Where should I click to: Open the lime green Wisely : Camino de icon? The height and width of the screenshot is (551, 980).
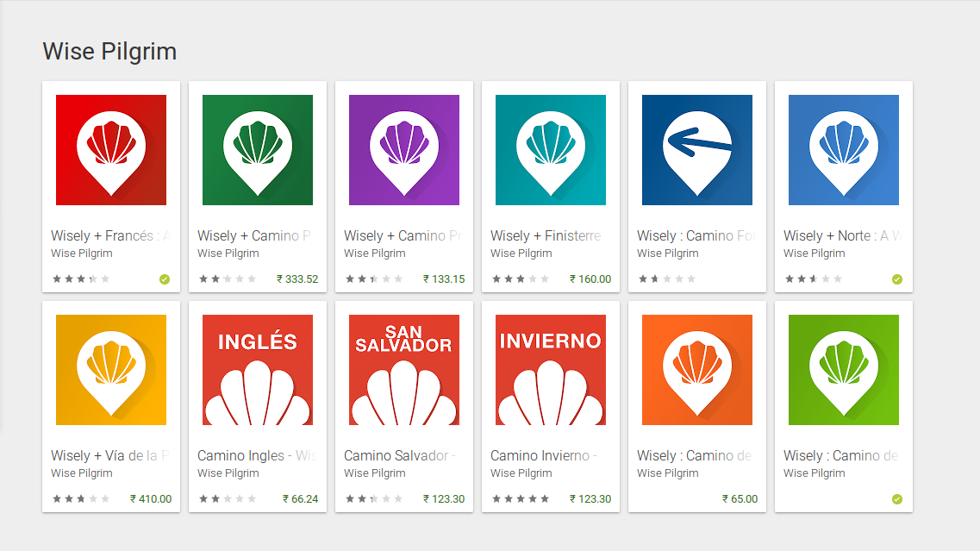tap(844, 370)
